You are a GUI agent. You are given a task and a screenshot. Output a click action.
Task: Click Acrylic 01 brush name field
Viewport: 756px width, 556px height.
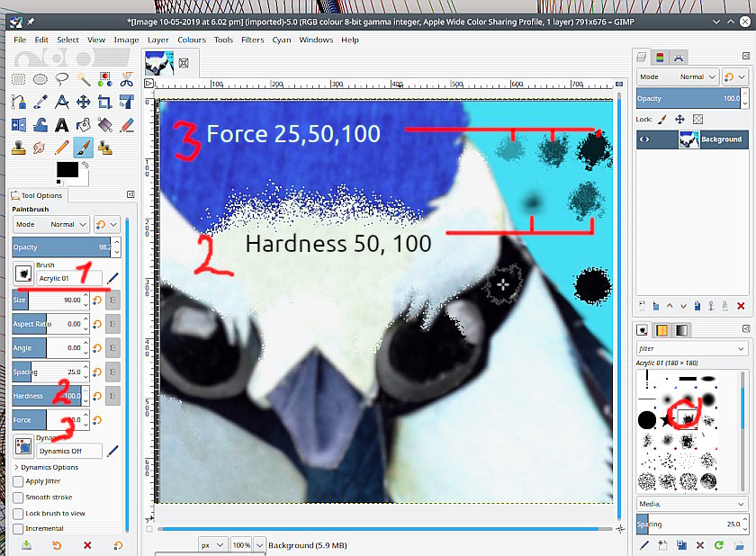(69, 279)
